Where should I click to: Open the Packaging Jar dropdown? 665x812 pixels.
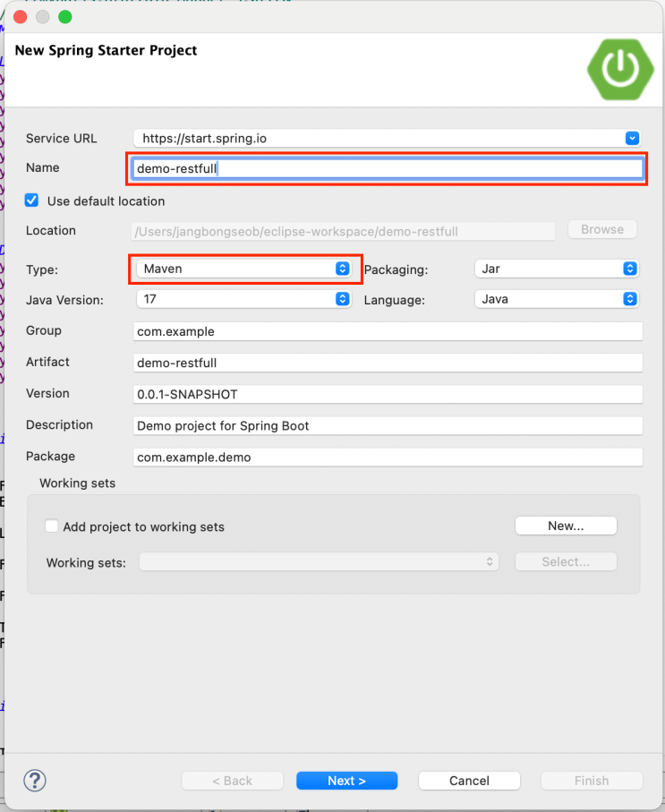557,269
